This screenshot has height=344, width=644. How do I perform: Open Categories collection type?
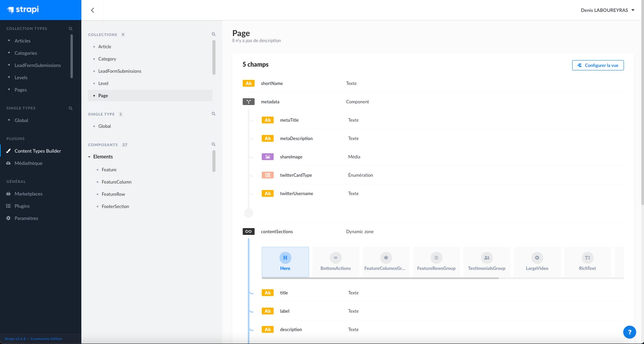26,53
